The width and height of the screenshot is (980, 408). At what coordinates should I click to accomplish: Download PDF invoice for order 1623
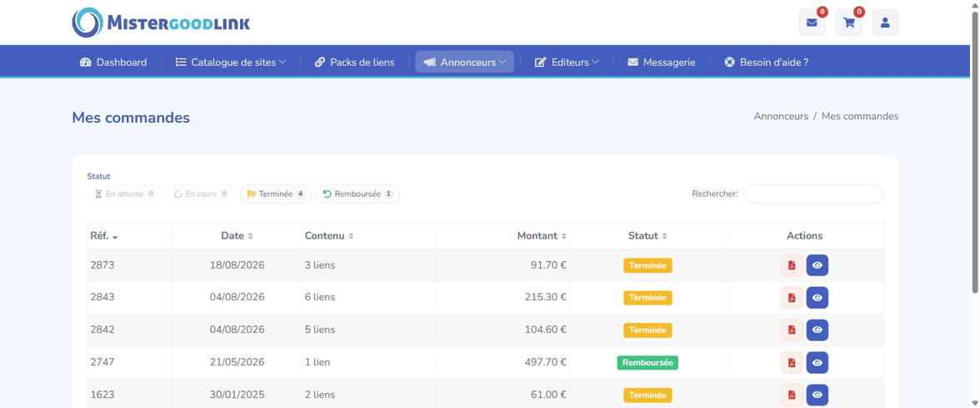(792, 395)
